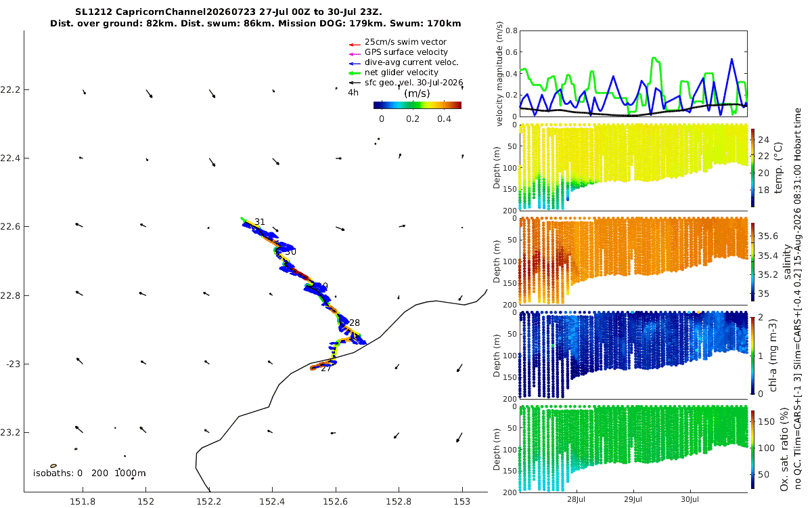The height and width of the screenshot is (508, 812).
Task: Click day marker 28 on glider track
Action: pos(355,323)
